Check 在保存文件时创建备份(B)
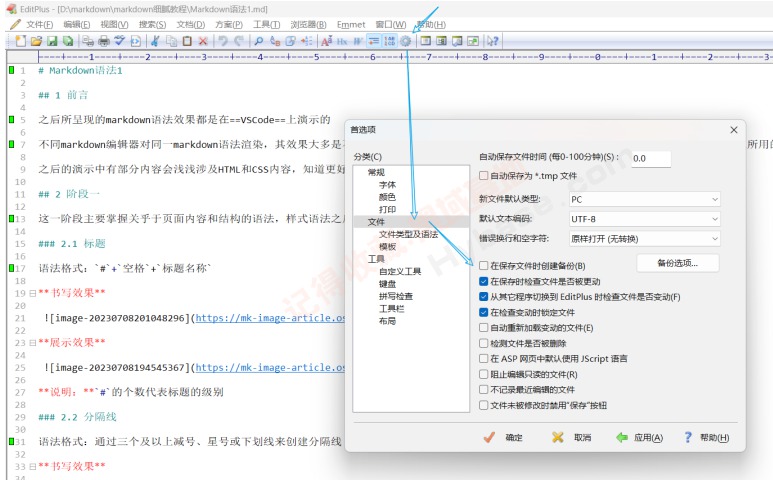This screenshot has width=773, height=480. click(484, 266)
